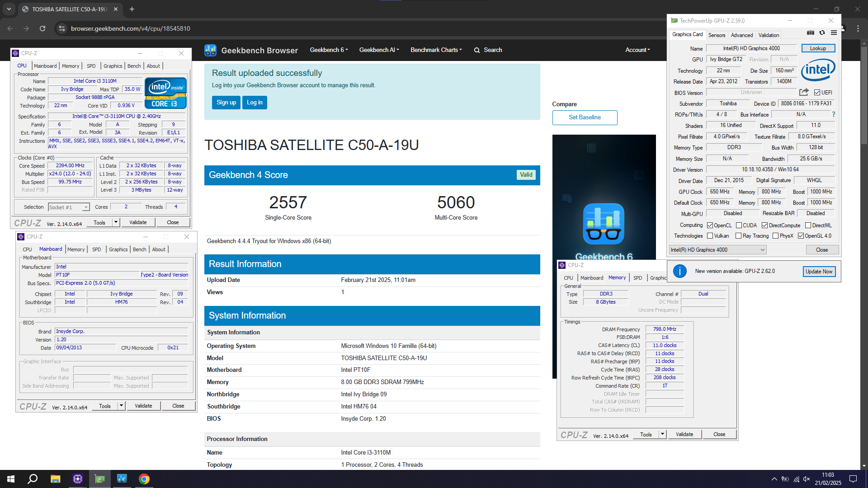Toggle the PhysX checkbox

[x=776, y=236]
